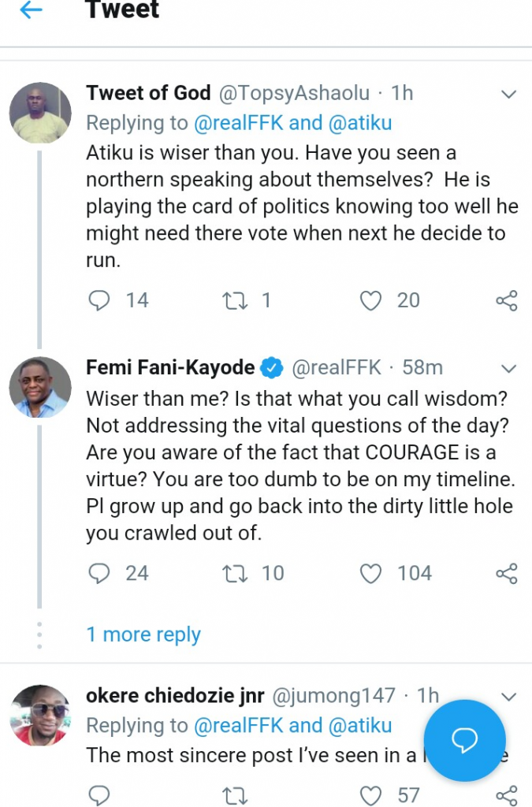
Task: Share Femi Fani-Kayode's tweet
Action: [x=506, y=573]
